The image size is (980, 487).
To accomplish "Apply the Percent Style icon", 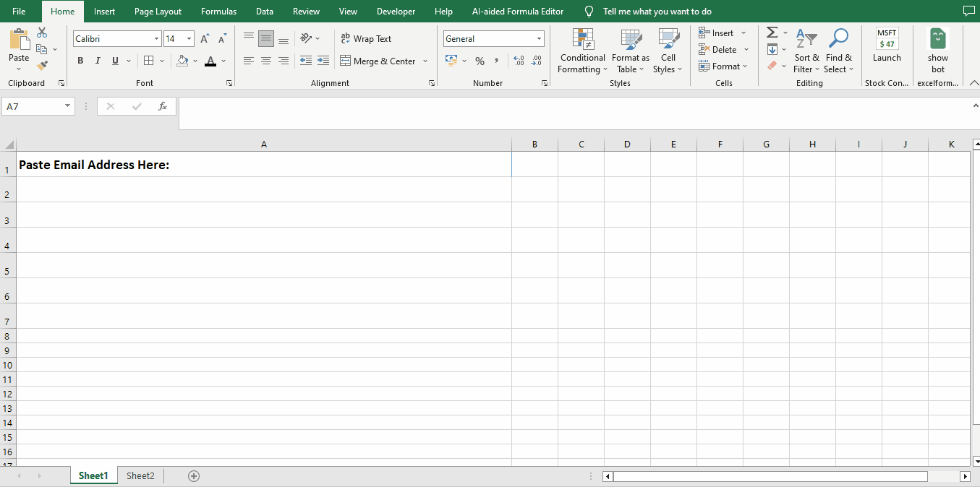I will pyautogui.click(x=480, y=61).
